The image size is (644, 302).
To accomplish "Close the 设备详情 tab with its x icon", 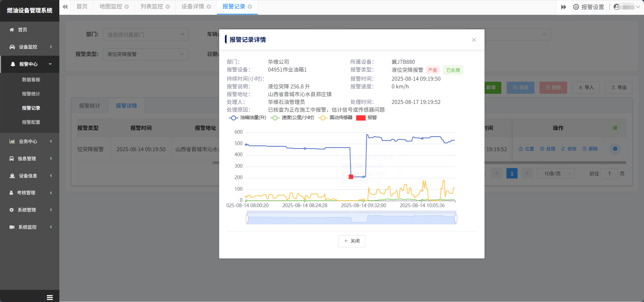I will pos(209,7).
